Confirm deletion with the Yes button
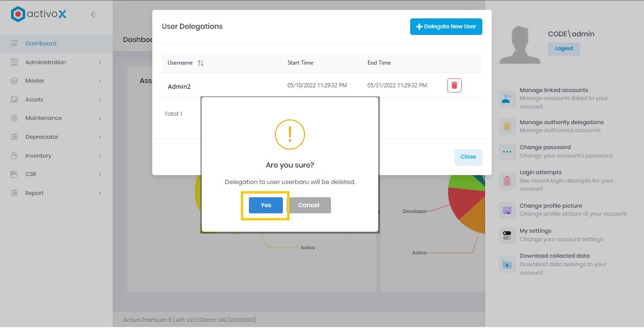This screenshot has height=328, width=644. (x=265, y=205)
